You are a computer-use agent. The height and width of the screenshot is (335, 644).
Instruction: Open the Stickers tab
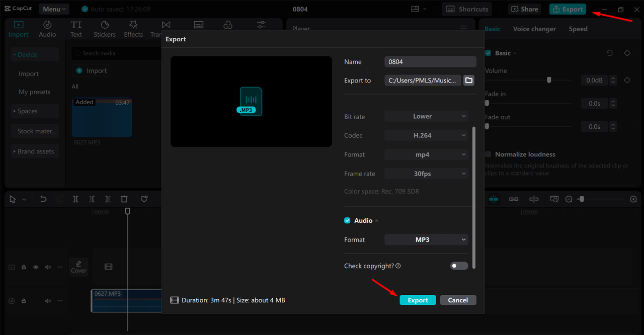[x=105, y=29]
